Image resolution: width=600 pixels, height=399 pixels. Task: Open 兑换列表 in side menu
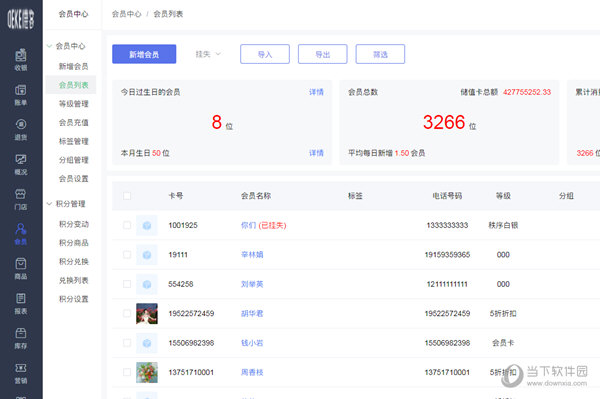(73, 280)
